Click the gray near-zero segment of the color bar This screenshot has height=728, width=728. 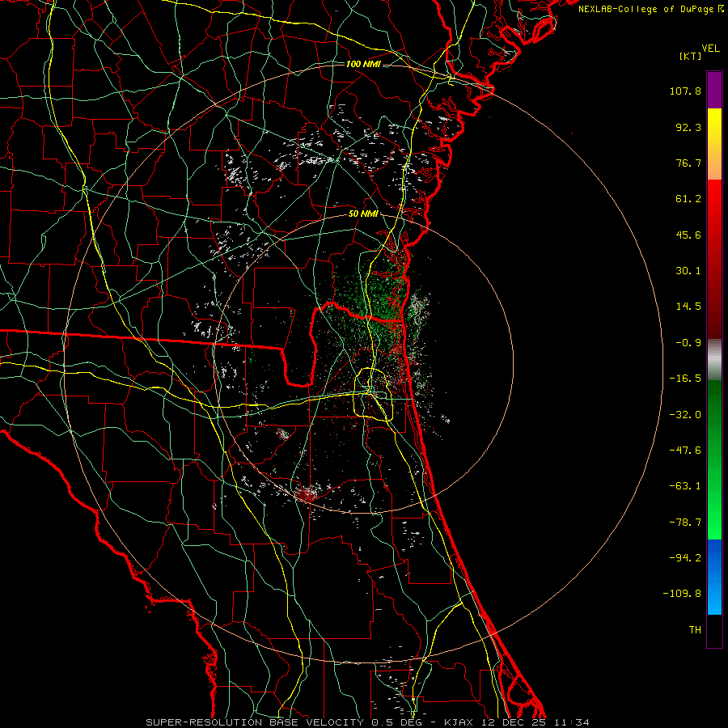(x=714, y=359)
